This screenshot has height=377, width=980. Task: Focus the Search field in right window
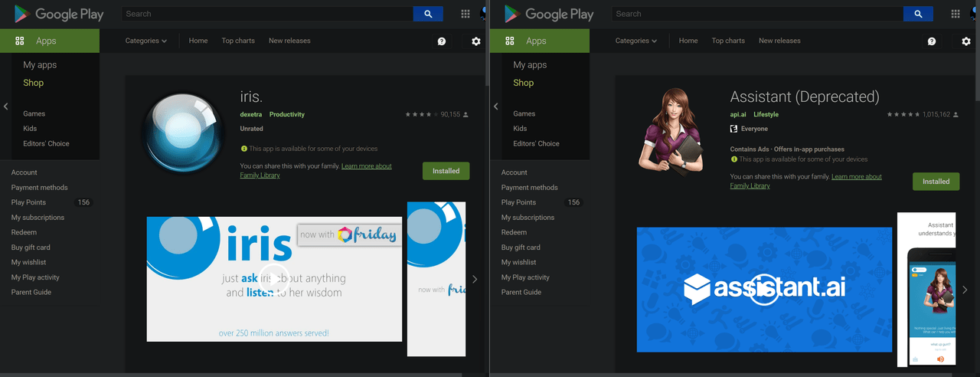(757, 14)
